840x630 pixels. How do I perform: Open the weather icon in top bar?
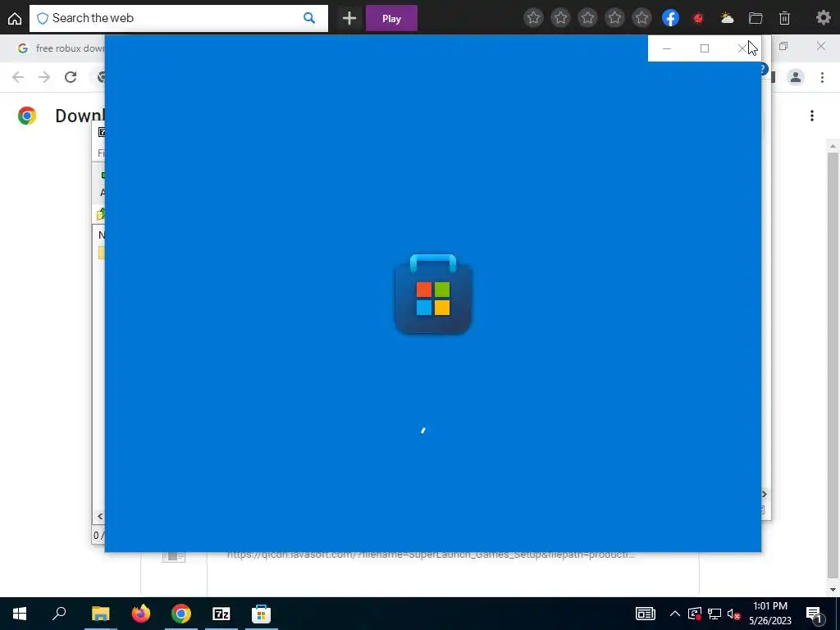click(727, 18)
